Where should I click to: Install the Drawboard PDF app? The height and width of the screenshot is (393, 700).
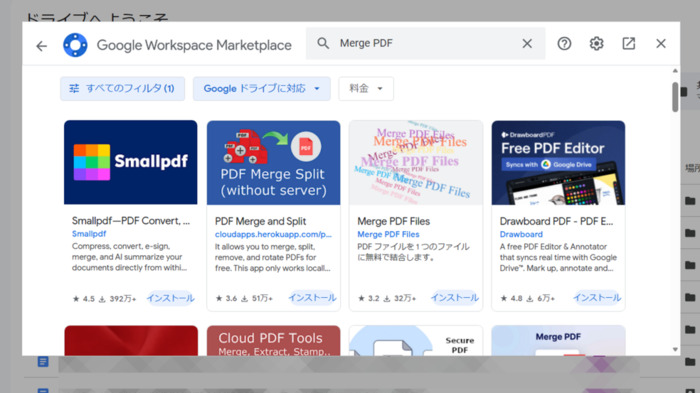tap(597, 298)
